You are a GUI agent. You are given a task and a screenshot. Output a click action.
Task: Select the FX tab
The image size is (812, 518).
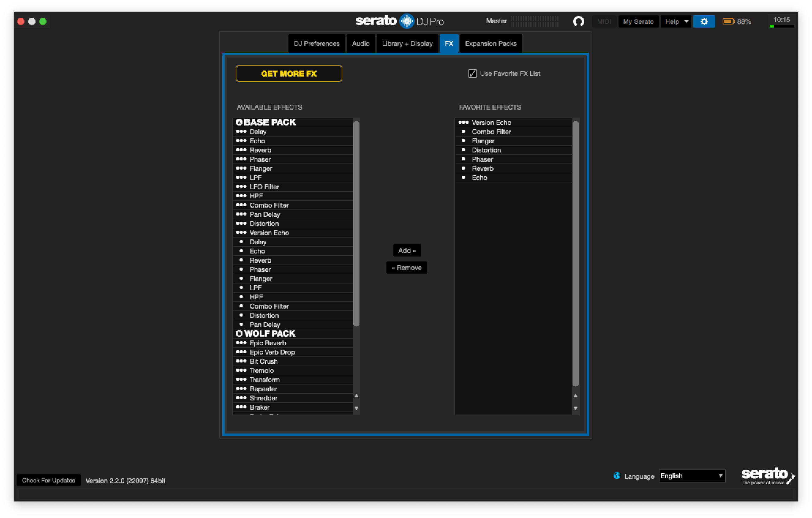(x=449, y=43)
